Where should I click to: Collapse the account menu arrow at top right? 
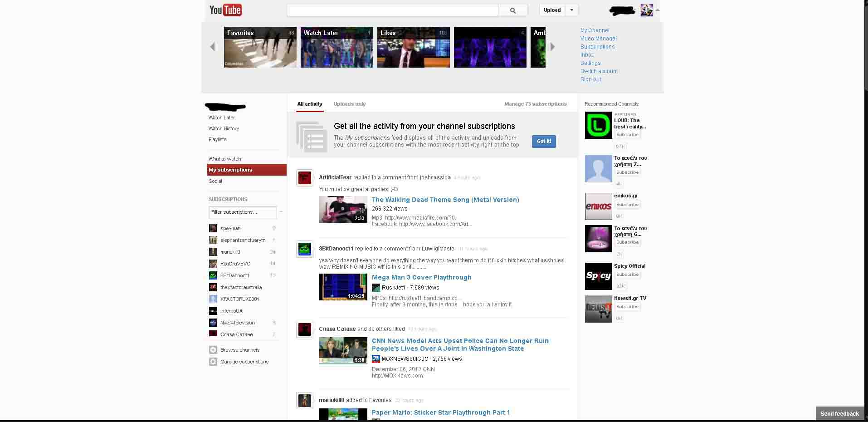[x=658, y=10]
